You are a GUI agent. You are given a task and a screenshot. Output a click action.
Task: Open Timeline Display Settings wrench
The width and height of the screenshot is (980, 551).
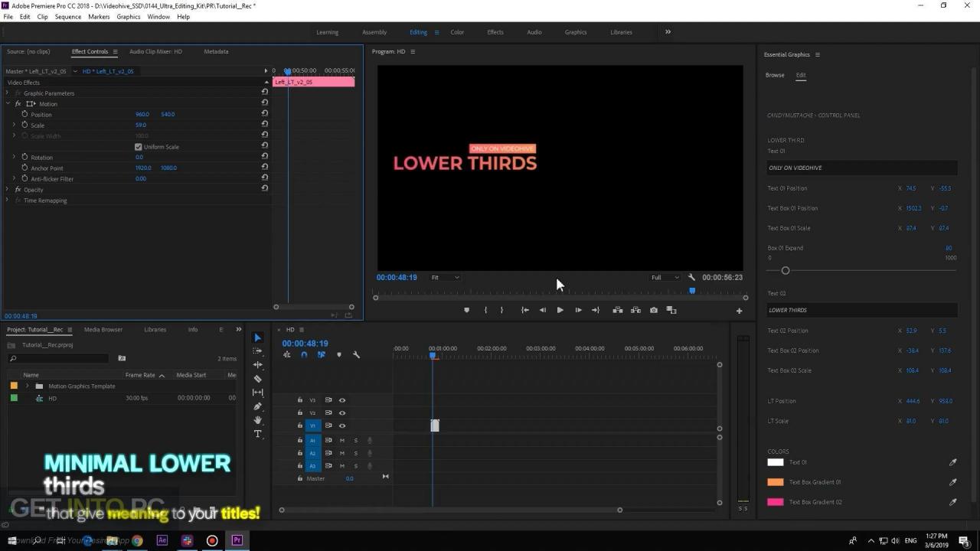tap(356, 354)
